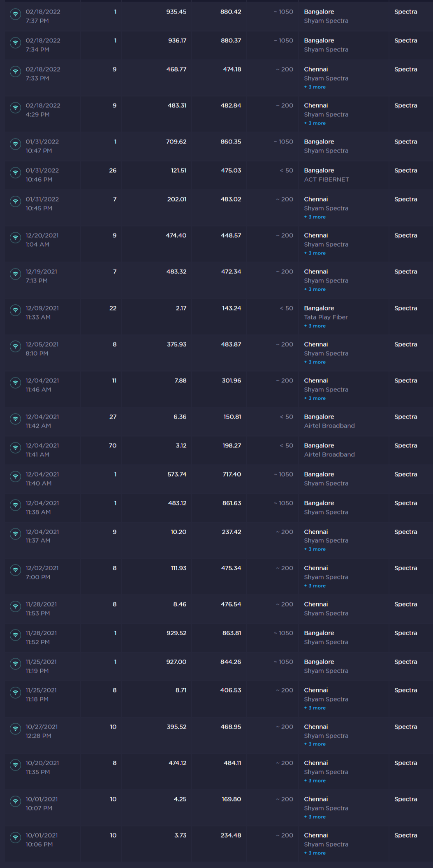
Task: Select wifi icon of 01/31/2022 10:47 PM test
Action: 16,144
